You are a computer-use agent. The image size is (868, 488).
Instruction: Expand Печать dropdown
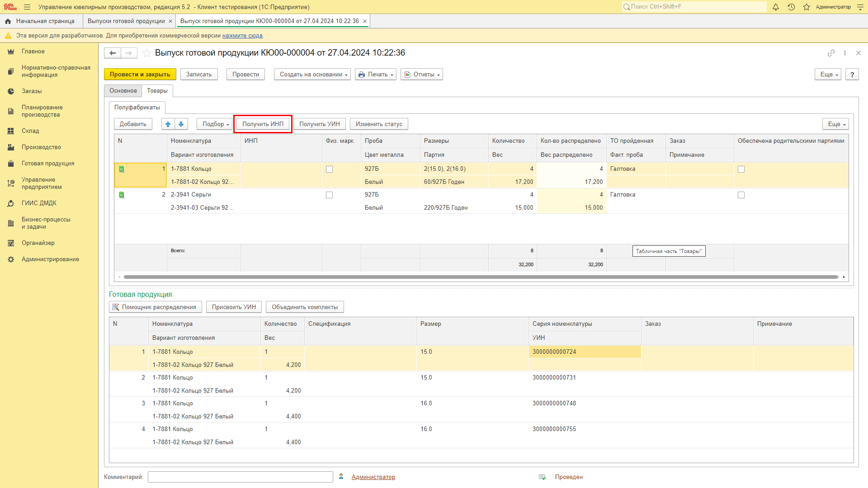tap(376, 75)
